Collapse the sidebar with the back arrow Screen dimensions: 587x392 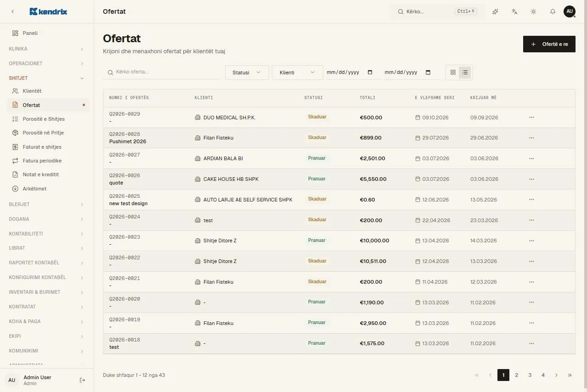point(12,11)
